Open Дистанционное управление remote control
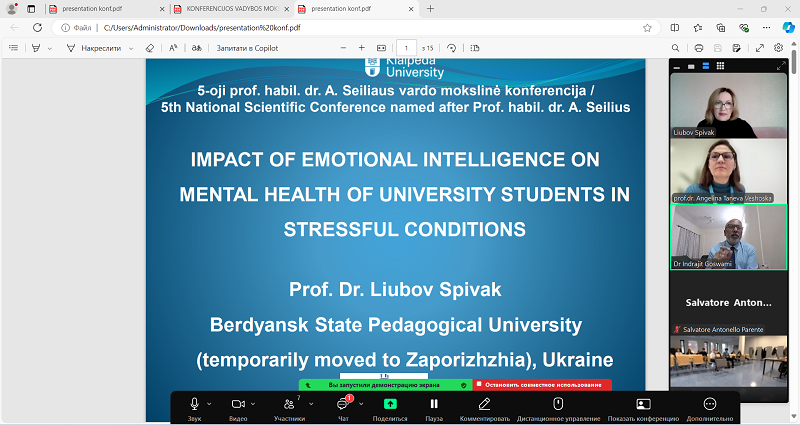 [558, 408]
